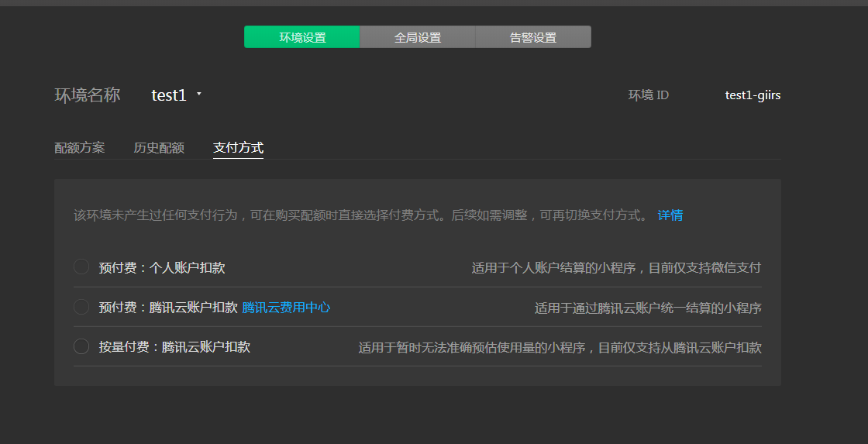Click the 环境名称 label
Screen dimensions: 868x444
tap(87, 95)
